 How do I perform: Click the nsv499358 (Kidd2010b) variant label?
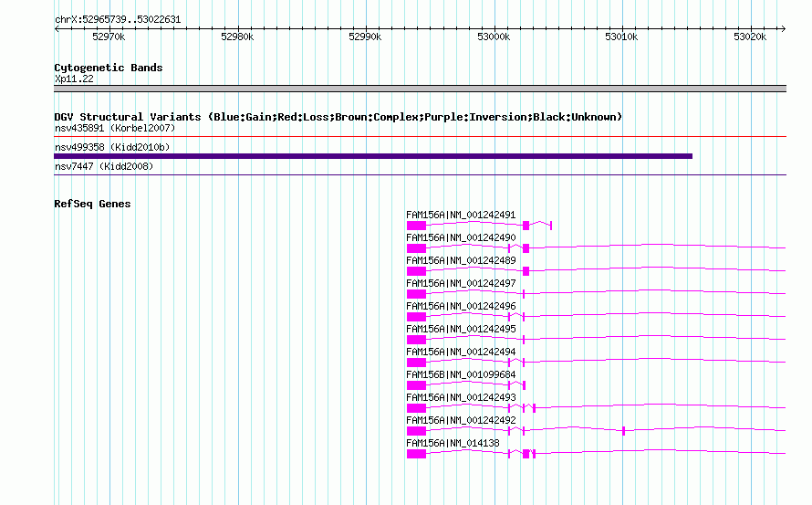(112, 147)
